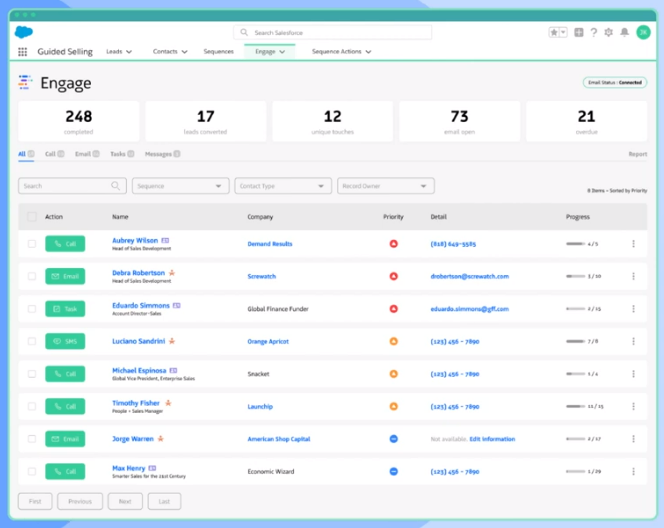Viewport: 664px width, 528px height.
Task: Click Task button for Eduardo Simmons
Action: click(x=65, y=309)
